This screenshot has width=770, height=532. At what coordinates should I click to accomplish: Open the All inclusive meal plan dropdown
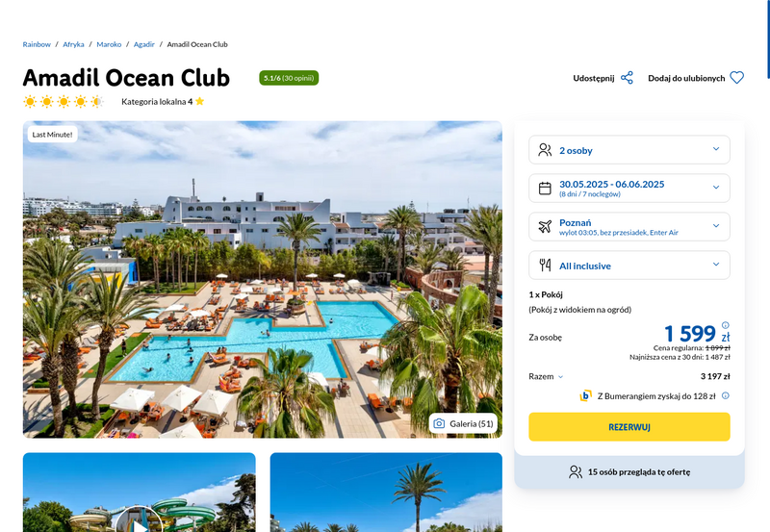point(629,265)
